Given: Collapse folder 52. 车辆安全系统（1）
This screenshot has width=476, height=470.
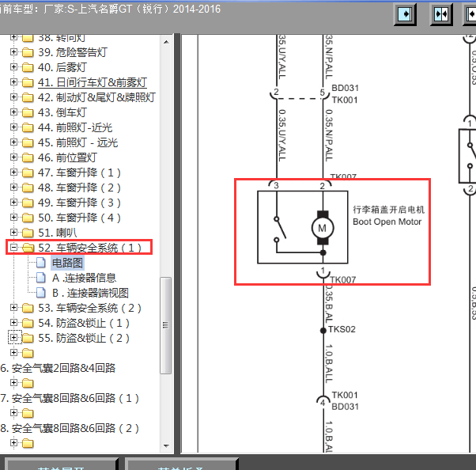Looking at the screenshot, I should pos(13,248).
